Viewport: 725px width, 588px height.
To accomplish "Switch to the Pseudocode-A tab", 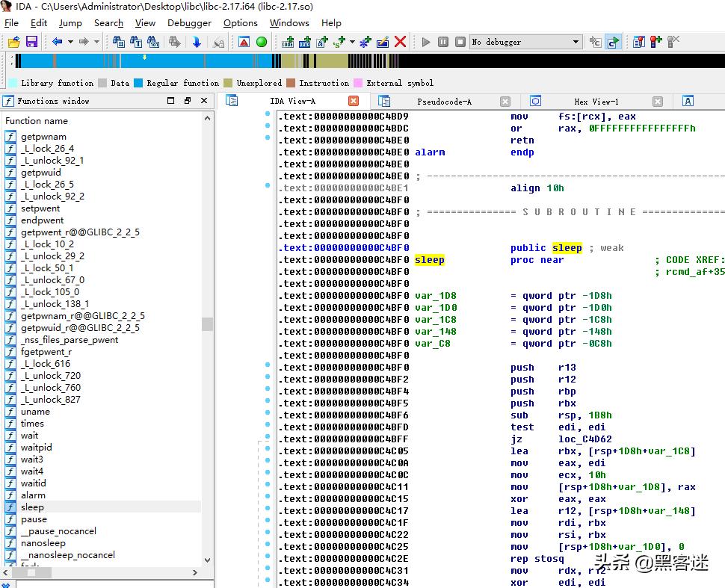I will pos(444,102).
